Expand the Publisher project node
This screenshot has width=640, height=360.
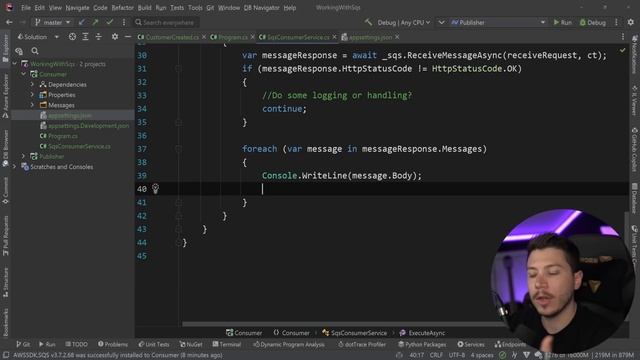[x=24, y=156]
